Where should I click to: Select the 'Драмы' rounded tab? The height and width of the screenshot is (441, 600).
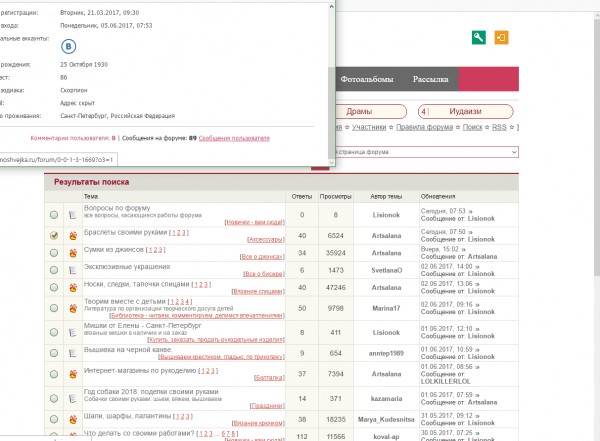370,111
